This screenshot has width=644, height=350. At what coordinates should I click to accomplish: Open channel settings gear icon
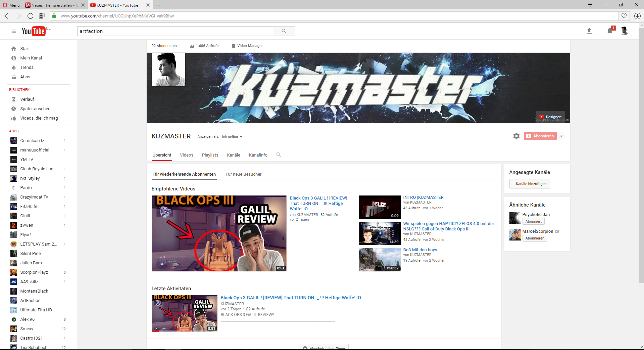point(516,136)
